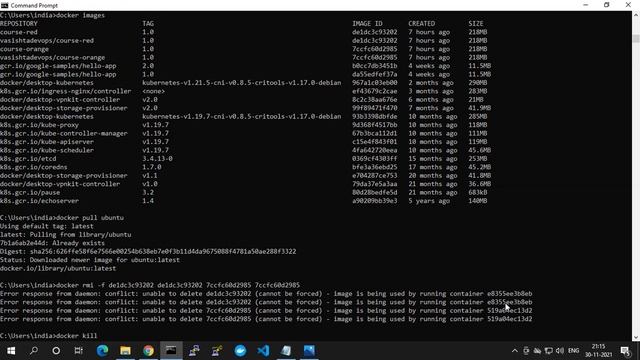Viewport: 640px width, 360px height.
Task: Click the vertical scrollbar thumb
Action: coord(636,38)
